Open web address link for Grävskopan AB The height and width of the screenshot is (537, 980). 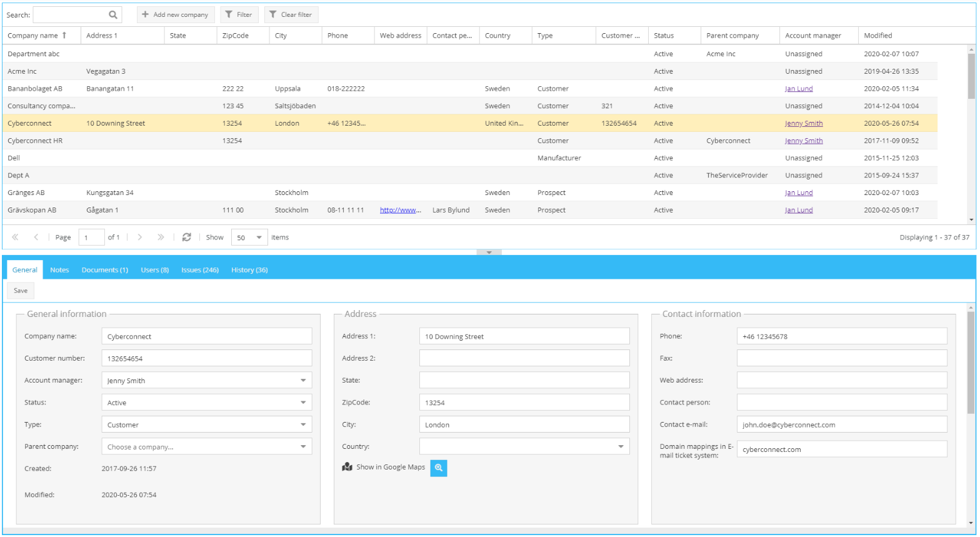tap(401, 210)
